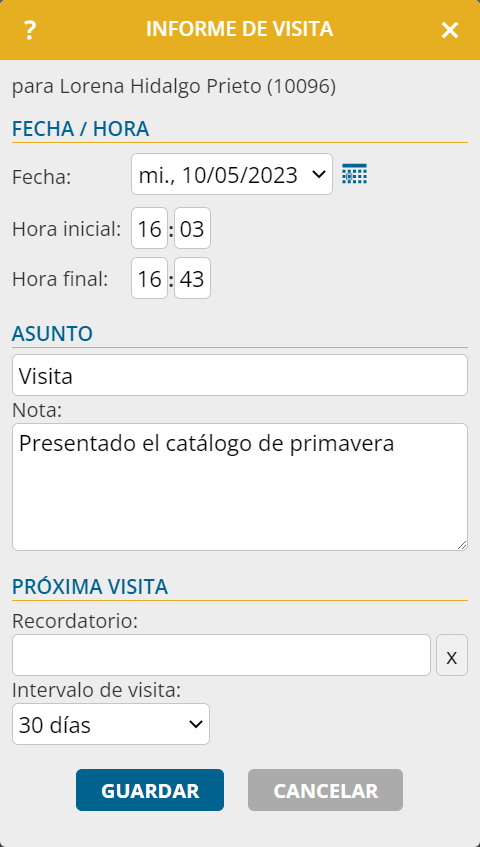Viewport: 480px width, 847px height.
Task: Clear the Recordatorio field with x button
Action: [x=452, y=655]
